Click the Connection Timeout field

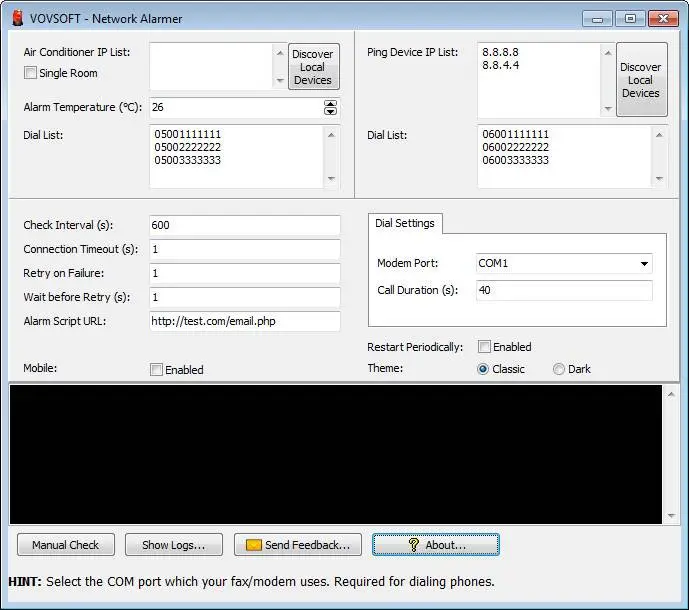click(x=245, y=249)
